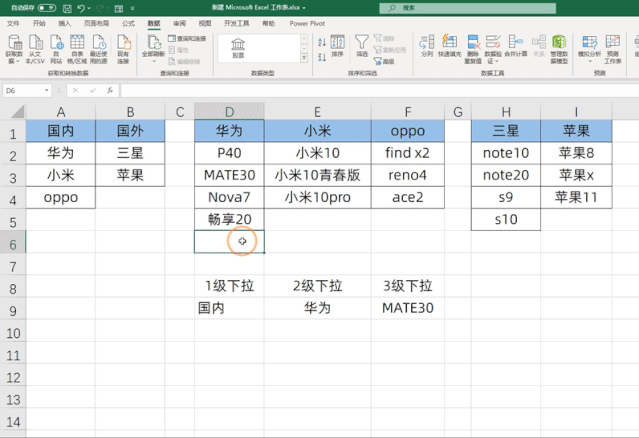The image size is (639, 438).
Task: Toggle the 自动保存 AutoSave switch
Action: (46, 8)
